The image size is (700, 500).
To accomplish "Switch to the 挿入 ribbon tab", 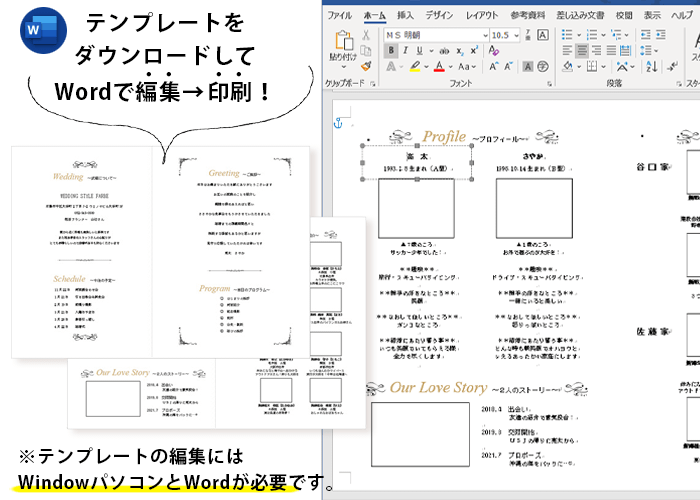I will pos(405,15).
